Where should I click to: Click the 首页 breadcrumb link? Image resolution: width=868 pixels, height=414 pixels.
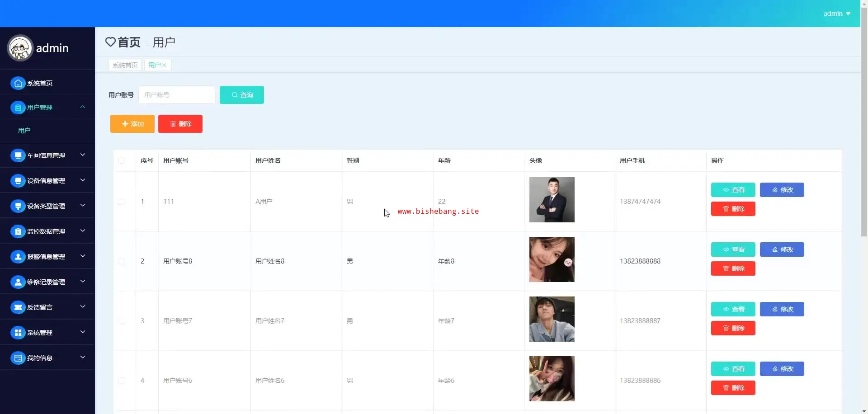tap(129, 42)
